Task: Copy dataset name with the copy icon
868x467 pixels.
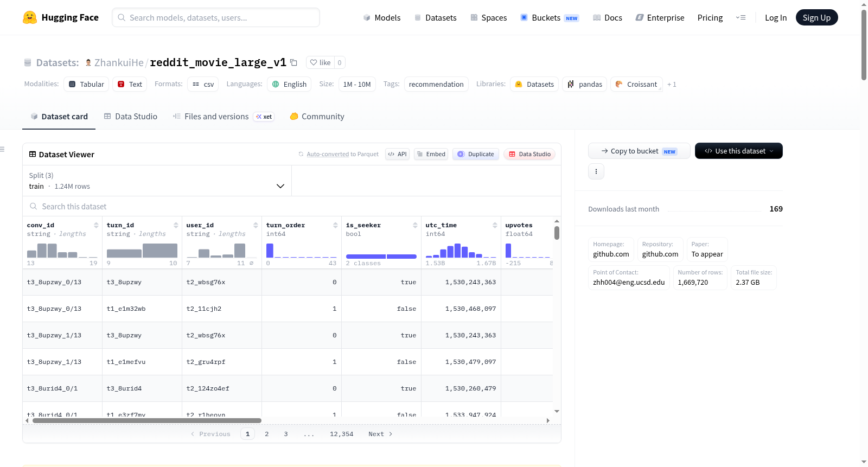Action: 293,62
